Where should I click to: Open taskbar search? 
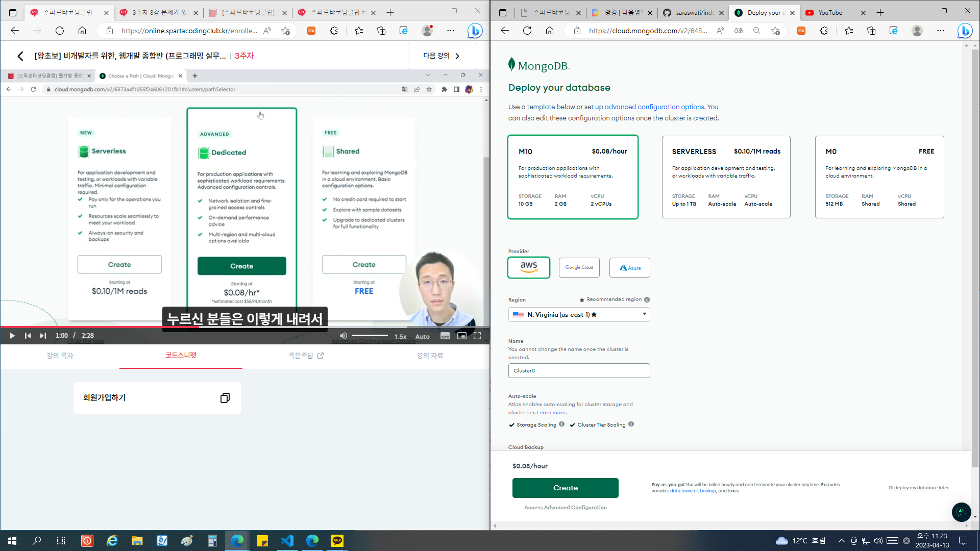(x=37, y=541)
